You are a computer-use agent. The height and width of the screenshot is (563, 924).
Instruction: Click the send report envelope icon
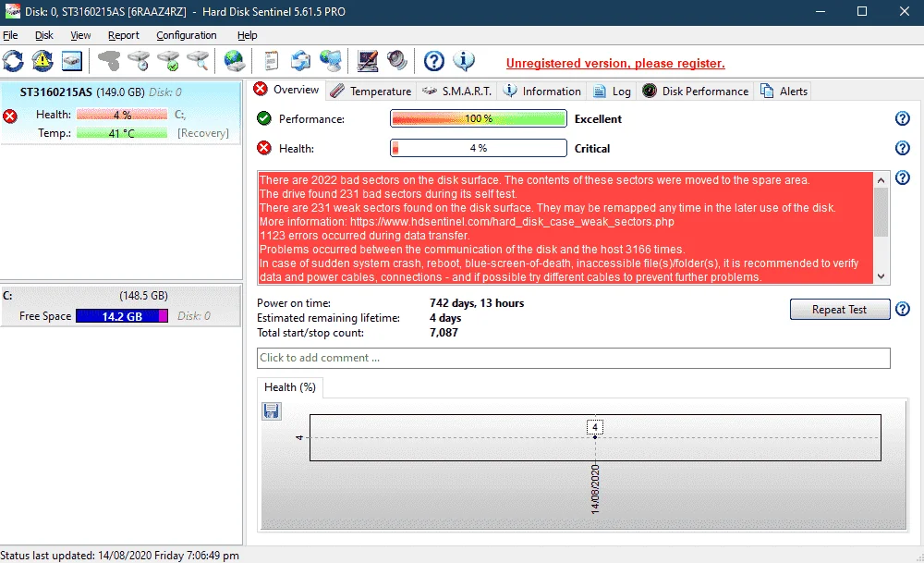click(x=300, y=61)
